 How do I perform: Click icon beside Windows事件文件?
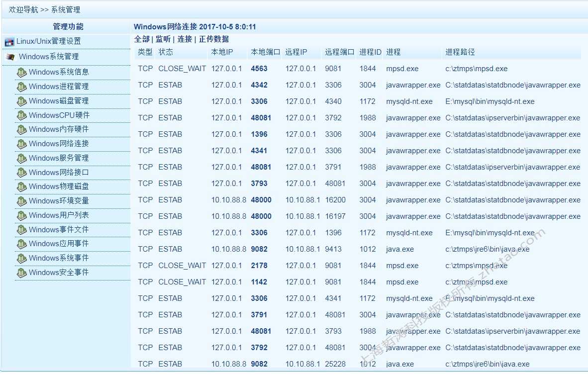(x=22, y=229)
